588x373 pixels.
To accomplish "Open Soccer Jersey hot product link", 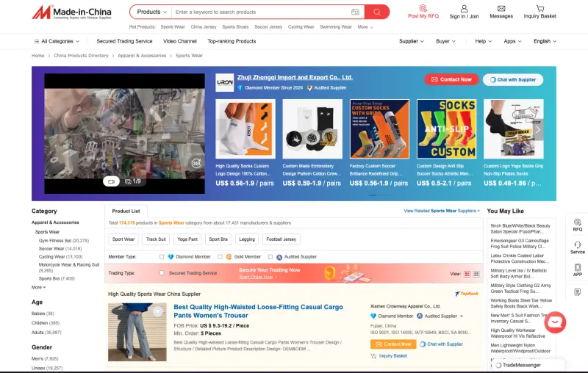I will click(x=268, y=27).
